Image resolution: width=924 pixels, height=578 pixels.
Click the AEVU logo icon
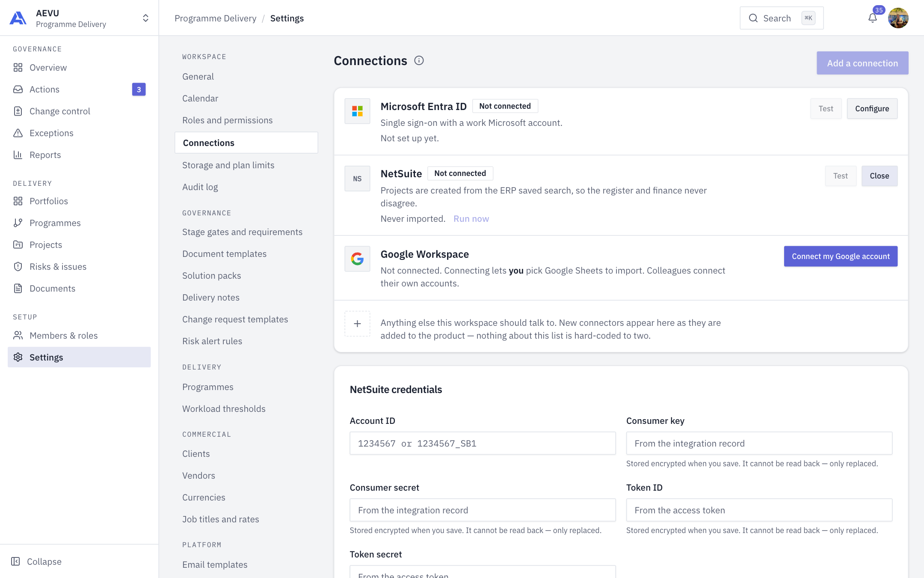click(x=18, y=18)
